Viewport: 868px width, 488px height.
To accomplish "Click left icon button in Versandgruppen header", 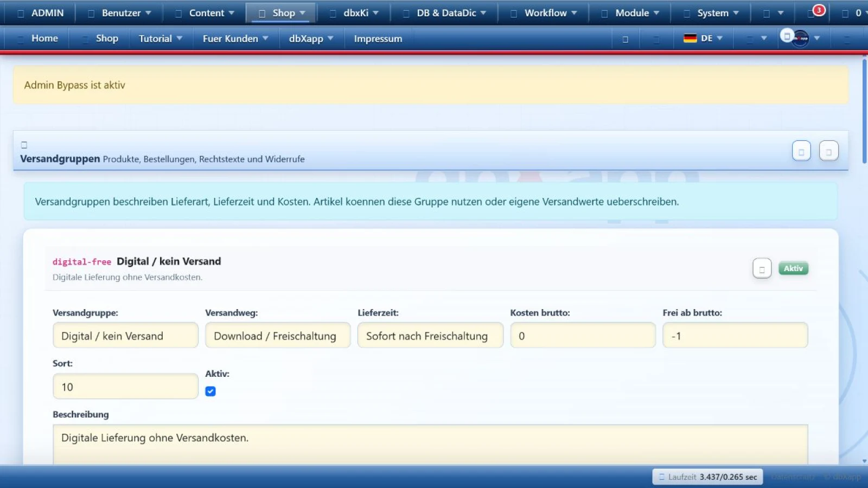I will (801, 151).
